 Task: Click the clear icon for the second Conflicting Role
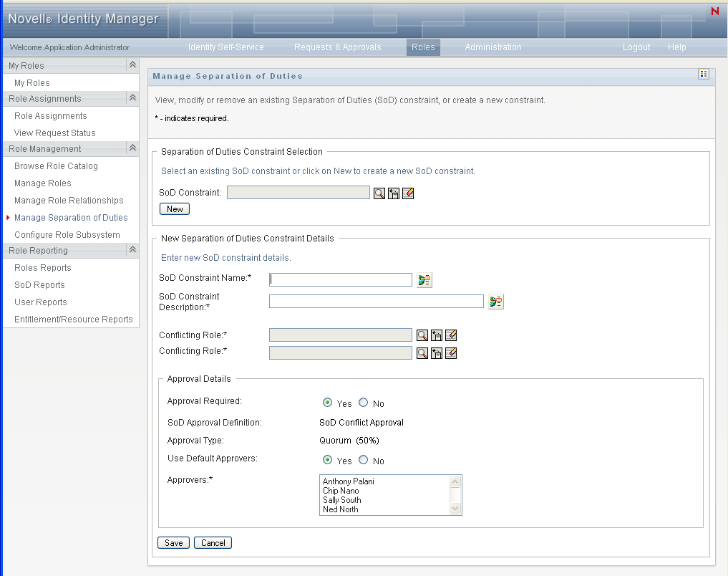451,353
